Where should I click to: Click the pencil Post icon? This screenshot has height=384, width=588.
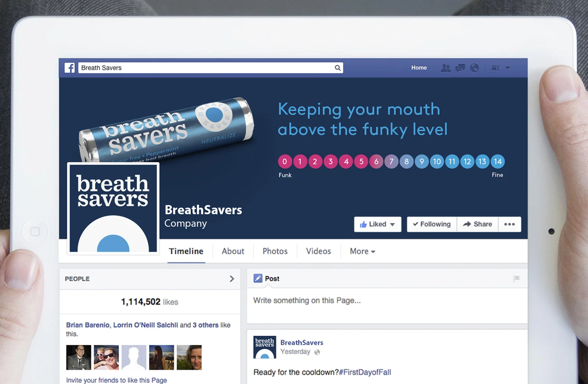pyautogui.click(x=258, y=278)
